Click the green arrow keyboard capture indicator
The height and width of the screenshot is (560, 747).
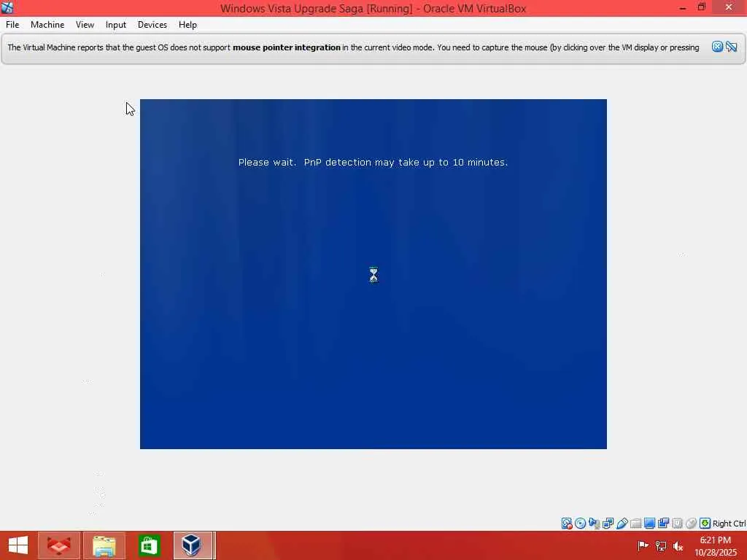(705, 524)
